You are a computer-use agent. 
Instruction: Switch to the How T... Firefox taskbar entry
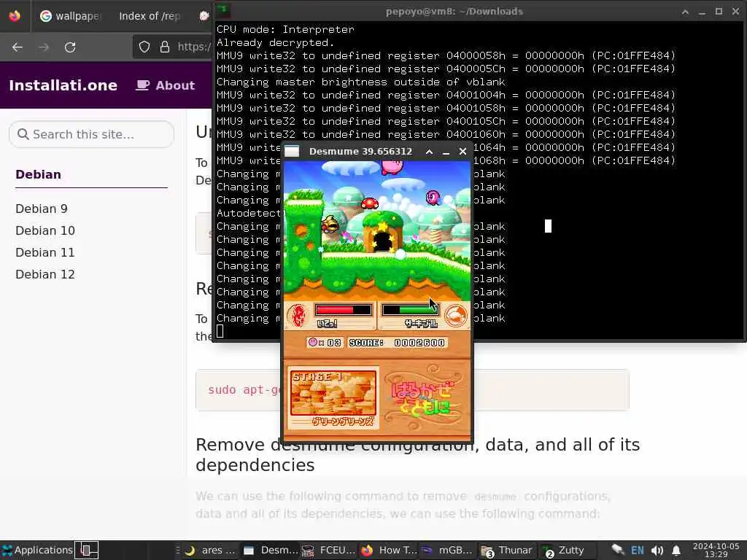388,550
